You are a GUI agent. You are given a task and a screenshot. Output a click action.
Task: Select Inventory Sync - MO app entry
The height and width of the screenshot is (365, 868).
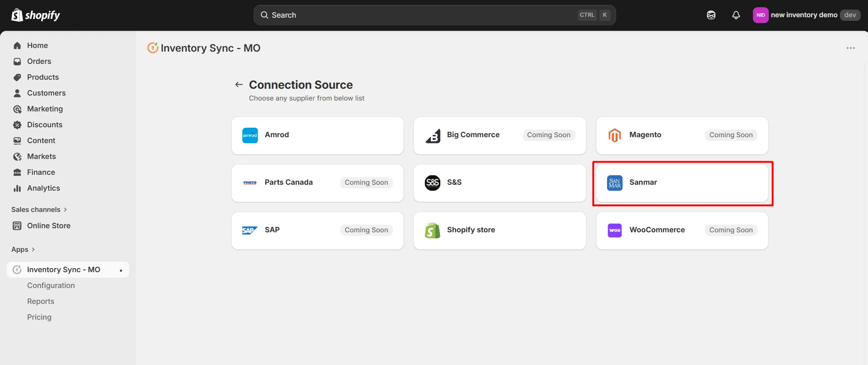pos(68,269)
